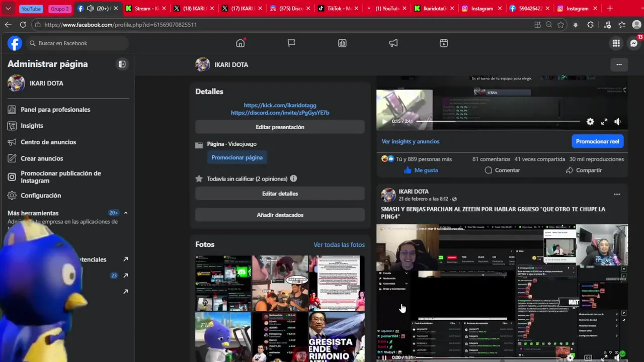Close the active Facebook (20+) tab
Image resolution: width=644 pixels, height=362 pixels.
click(x=116, y=9)
